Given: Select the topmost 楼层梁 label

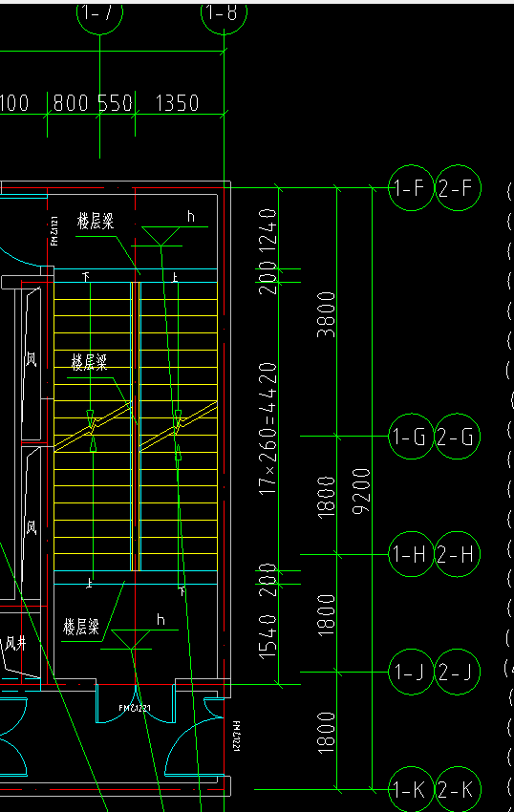Looking at the screenshot, I should 96,221.
